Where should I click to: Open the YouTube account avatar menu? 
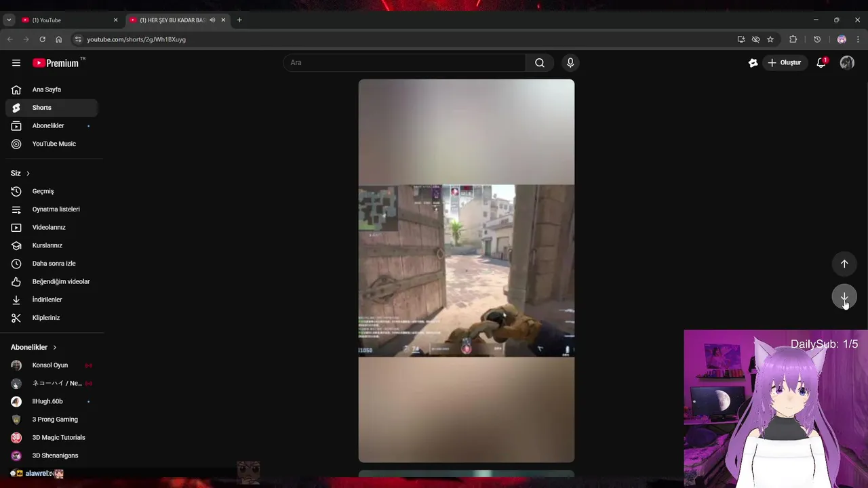point(847,63)
